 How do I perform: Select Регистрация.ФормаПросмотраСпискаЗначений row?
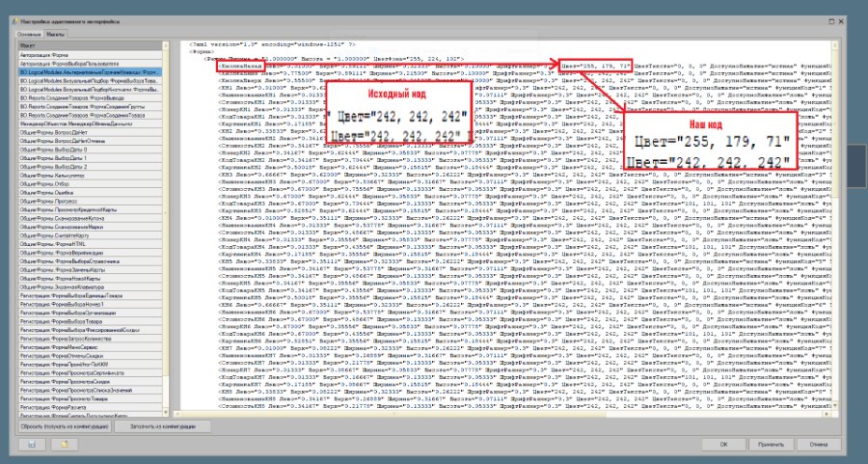[91, 390]
